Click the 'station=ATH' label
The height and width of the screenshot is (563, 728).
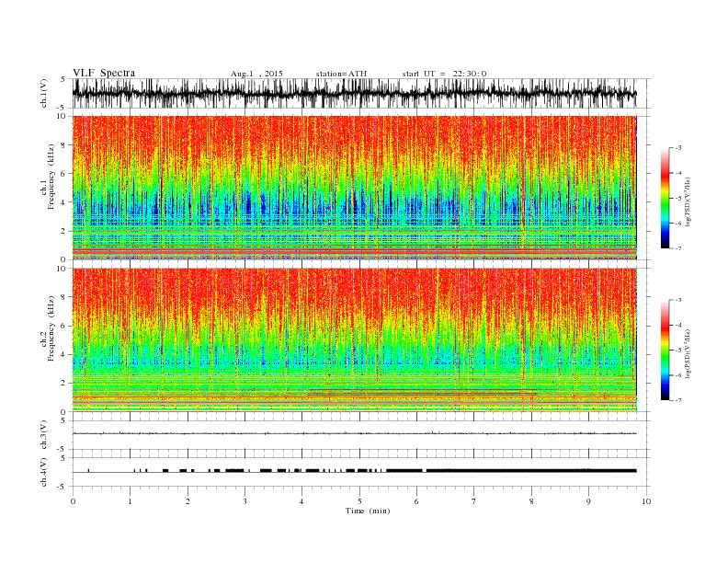[x=341, y=74]
